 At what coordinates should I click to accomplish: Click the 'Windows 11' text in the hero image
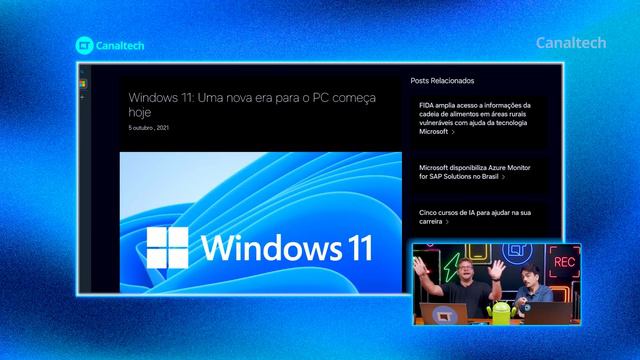click(287, 248)
